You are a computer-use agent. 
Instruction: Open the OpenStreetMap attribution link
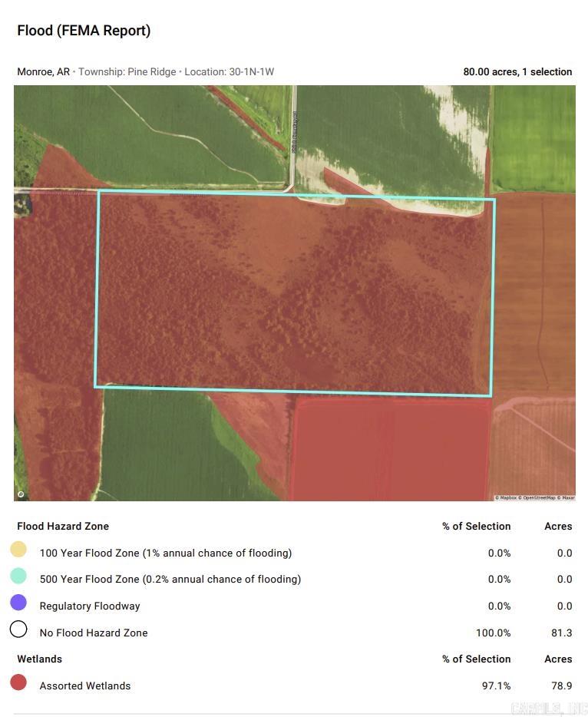point(538,498)
